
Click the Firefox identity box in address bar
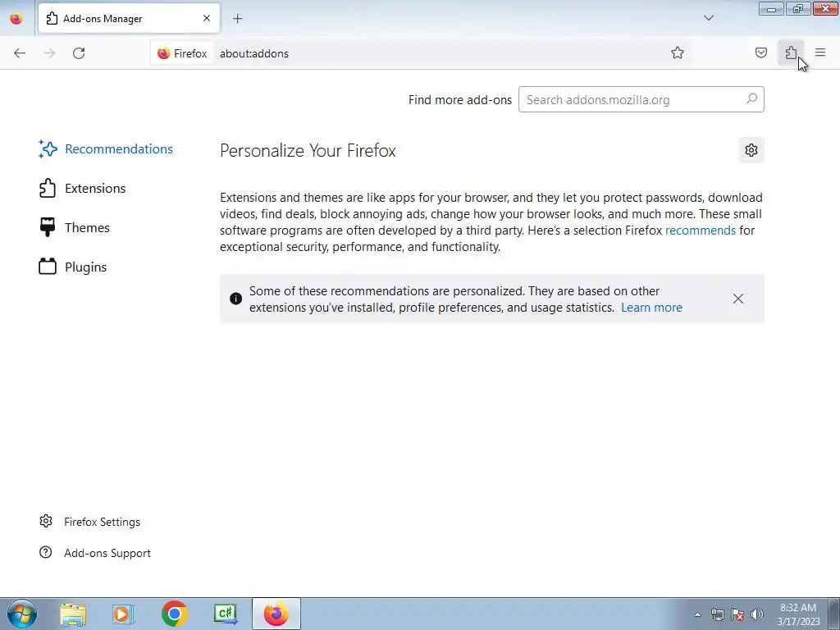(x=182, y=53)
